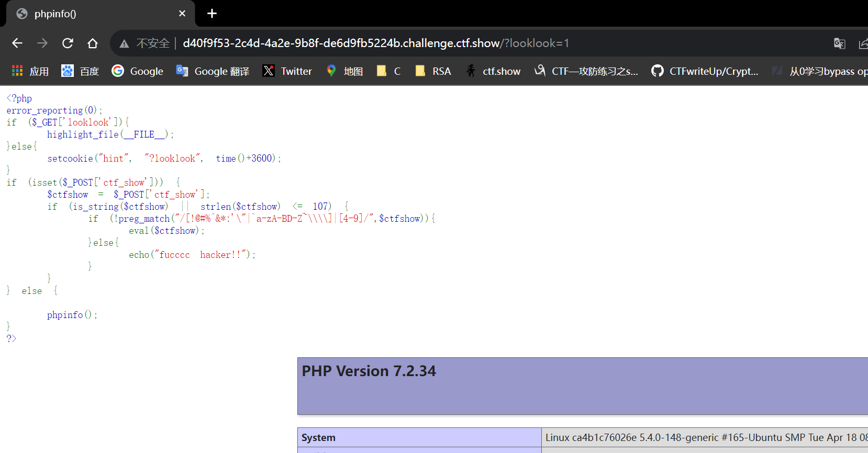The height and width of the screenshot is (453, 868).
Task: Open the 地图 maps bookmark
Action: 344,71
